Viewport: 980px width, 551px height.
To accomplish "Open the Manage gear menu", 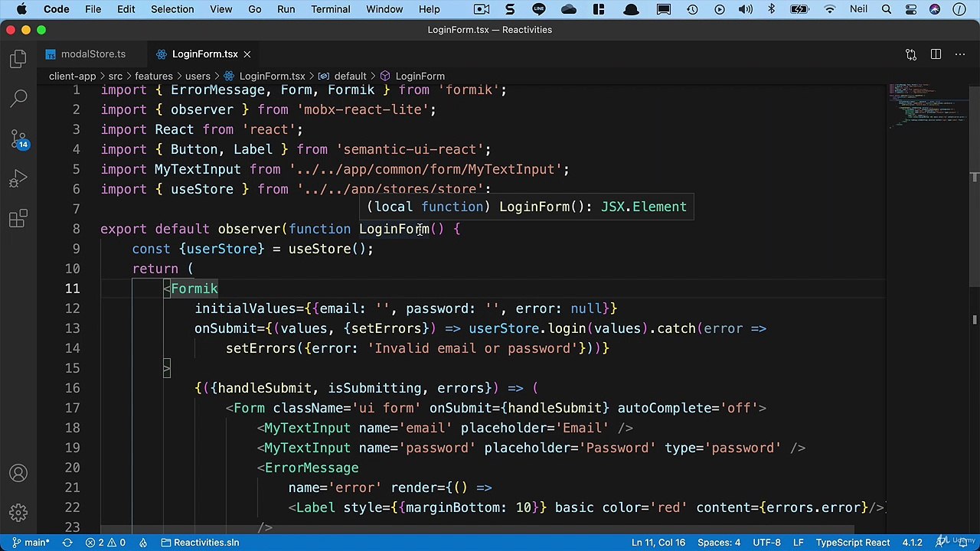I will 18,512.
